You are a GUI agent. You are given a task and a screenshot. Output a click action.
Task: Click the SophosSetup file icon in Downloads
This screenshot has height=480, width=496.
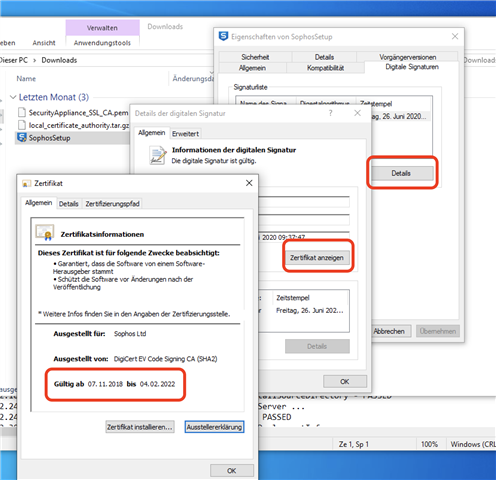click(x=22, y=137)
